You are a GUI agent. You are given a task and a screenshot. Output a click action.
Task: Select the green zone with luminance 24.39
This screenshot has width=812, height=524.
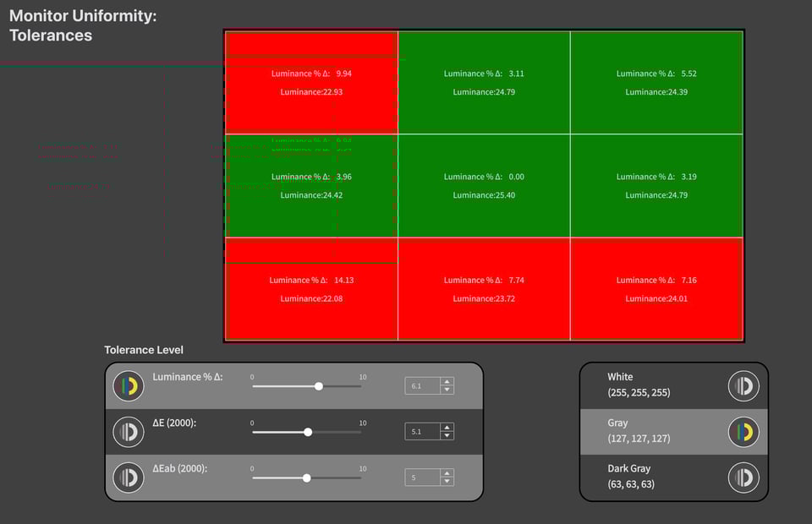tap(656, 83)
